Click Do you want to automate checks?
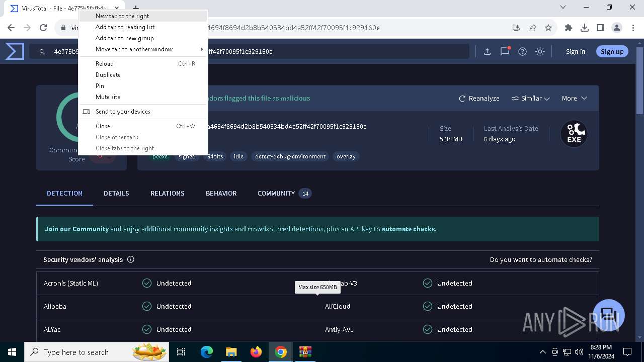The width and height of the screenshot is (644, 362). click(541, 259)
